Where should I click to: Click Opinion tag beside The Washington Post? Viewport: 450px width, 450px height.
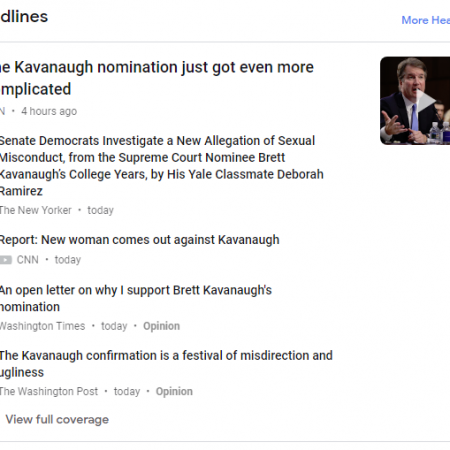click(x=174, y=391)
